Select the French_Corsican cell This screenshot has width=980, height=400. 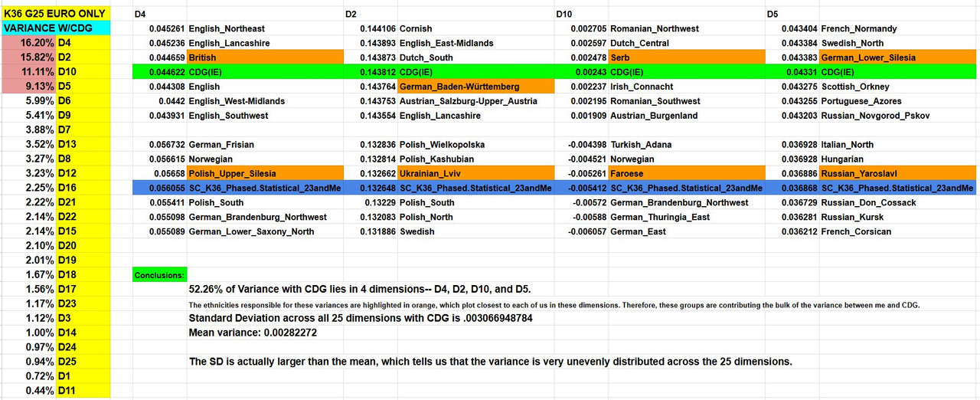pyautogui.click(x=899, y=231)
